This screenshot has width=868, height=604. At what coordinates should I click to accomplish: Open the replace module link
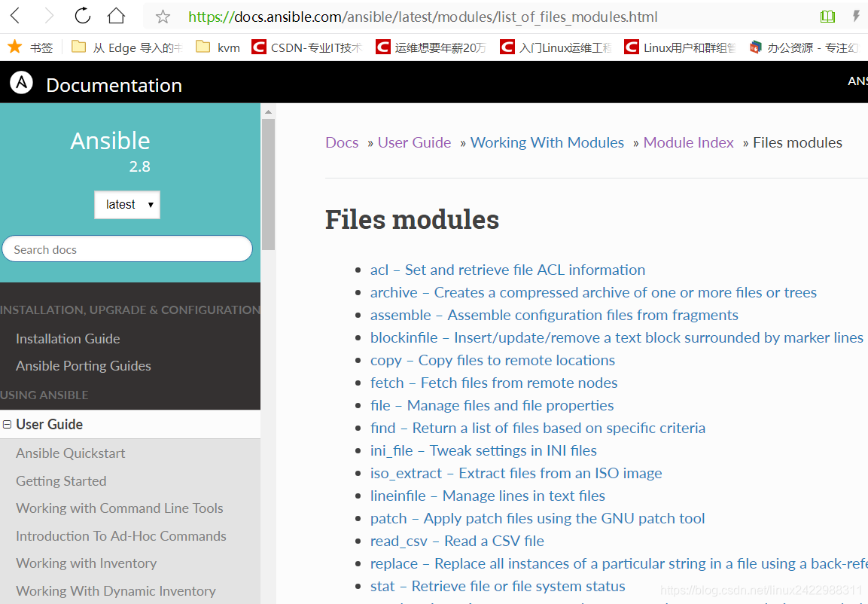[x=619, y=563]
